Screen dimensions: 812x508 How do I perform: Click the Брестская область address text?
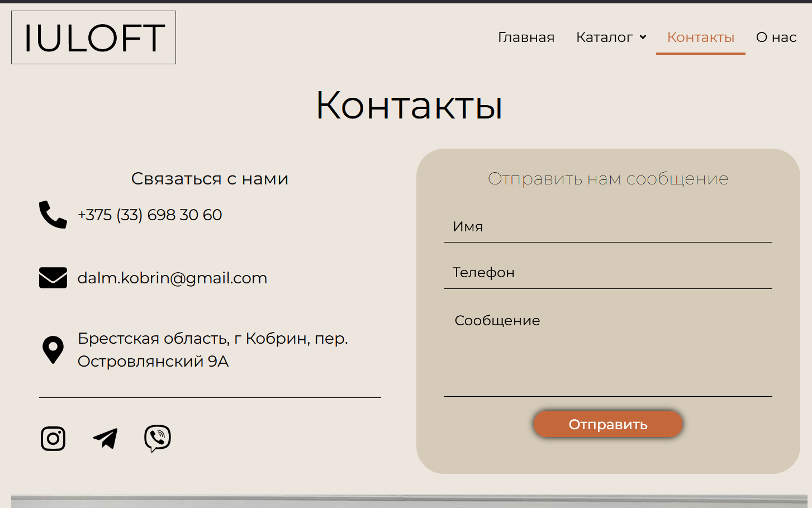click(x=213, y=350)
